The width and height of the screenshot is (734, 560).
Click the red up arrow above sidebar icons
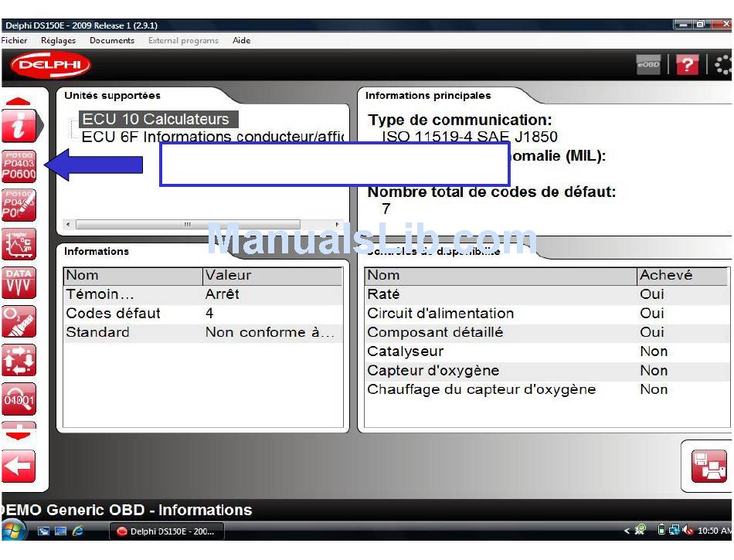coord(19,101)
